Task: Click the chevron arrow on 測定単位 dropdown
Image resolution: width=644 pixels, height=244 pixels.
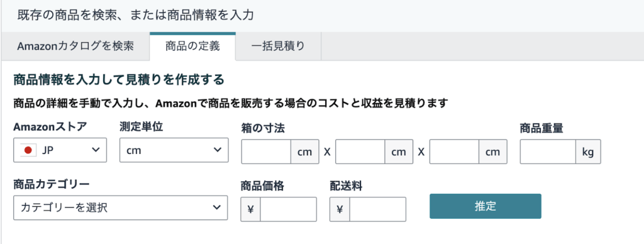Action: 218,150
